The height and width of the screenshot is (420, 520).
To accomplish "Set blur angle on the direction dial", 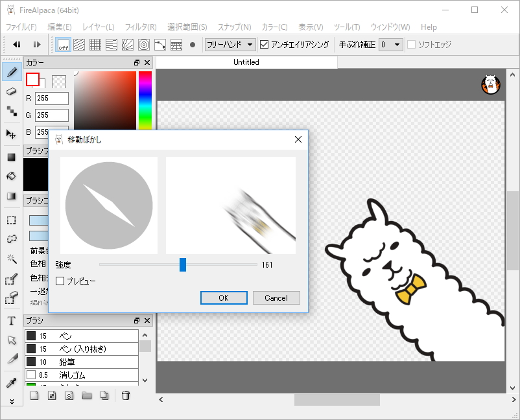I will tap(109, 205).
